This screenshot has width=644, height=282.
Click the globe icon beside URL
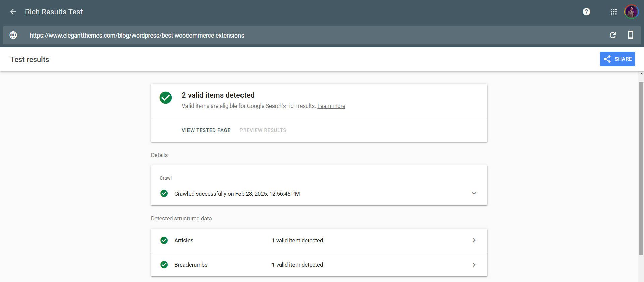[13, 35]
